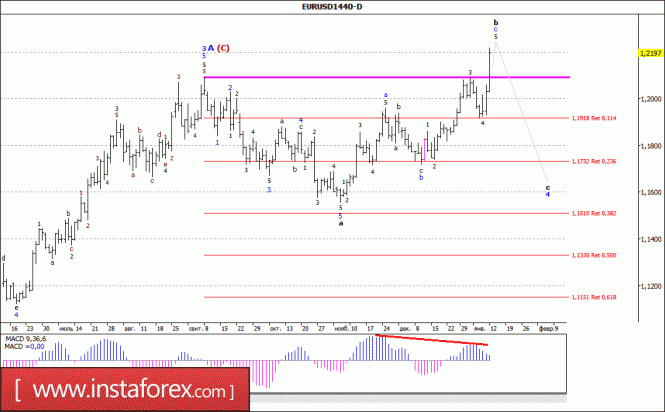This screenshot has width=665, height=412.
Task: Click the нояб. 10 date axis label
Action: 346,328
